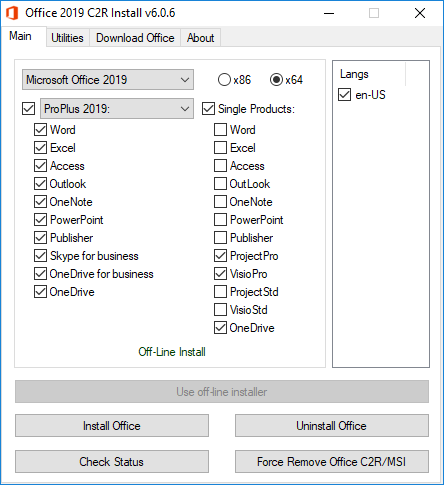Screen dimensions: 444x485
Task: Toggle the en-US language checkbox
Action: (344, 95)
